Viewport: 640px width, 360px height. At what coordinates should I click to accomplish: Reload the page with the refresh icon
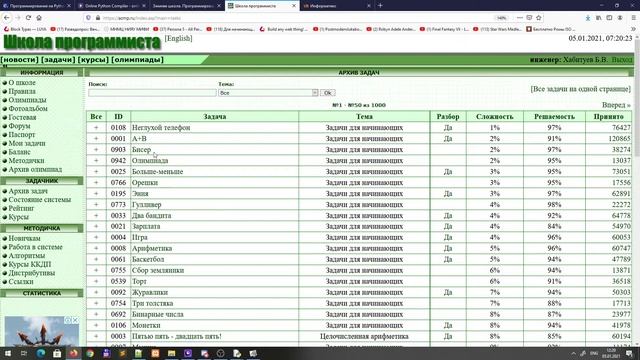(x=28, y=18)
